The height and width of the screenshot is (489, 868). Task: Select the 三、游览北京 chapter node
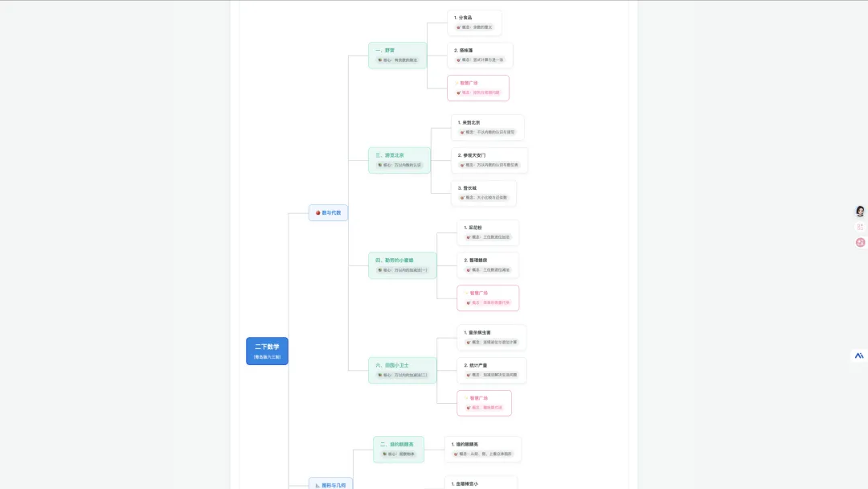pyautogui.click(x=399, y=159)
